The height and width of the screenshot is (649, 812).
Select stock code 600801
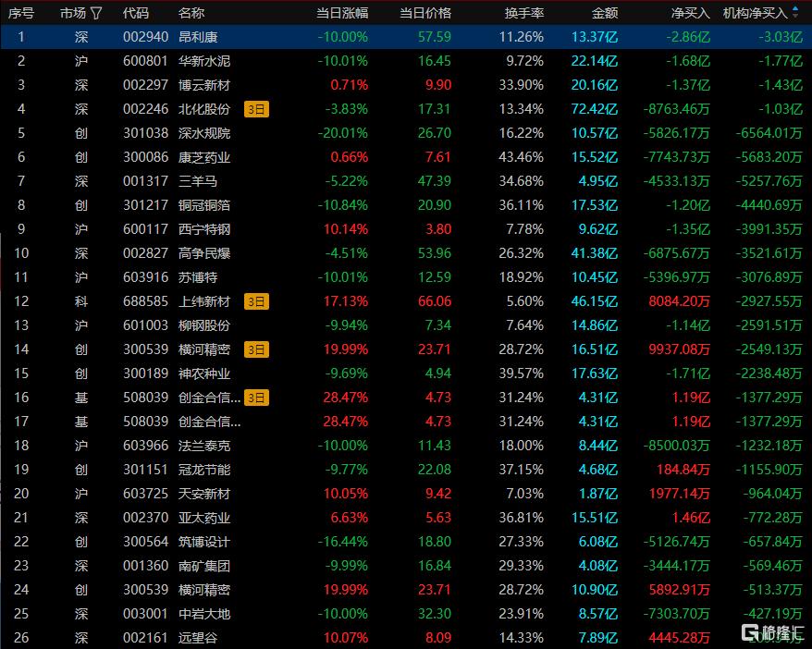point(145,61)
